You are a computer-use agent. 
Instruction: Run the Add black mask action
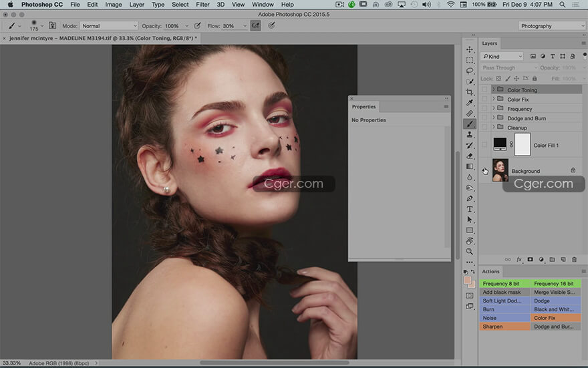pos(504,293)
